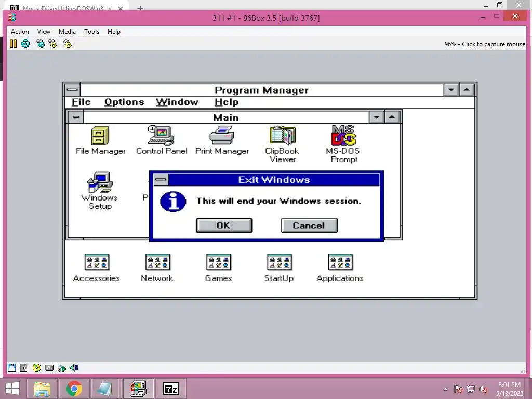The width and height of the screenshot is (532, 399).
Task: Open 7-Zip from the taskbar
Action: [x=171, y=389]
